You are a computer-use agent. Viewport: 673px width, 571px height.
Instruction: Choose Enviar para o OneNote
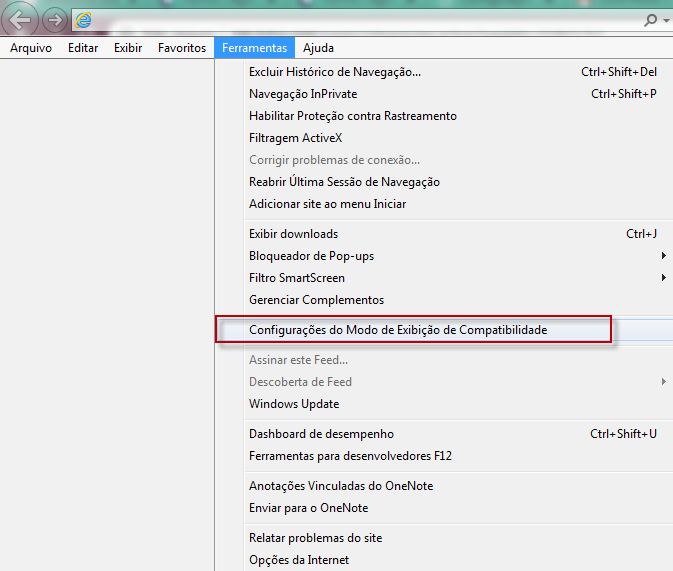[444, 508]
